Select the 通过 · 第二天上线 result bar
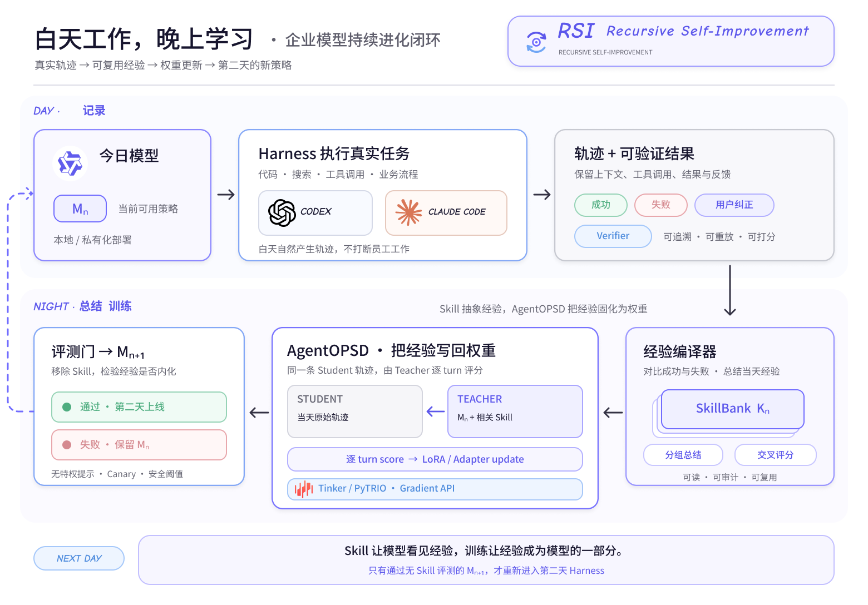This screenshot has width=868, height=605. point(139,407)
